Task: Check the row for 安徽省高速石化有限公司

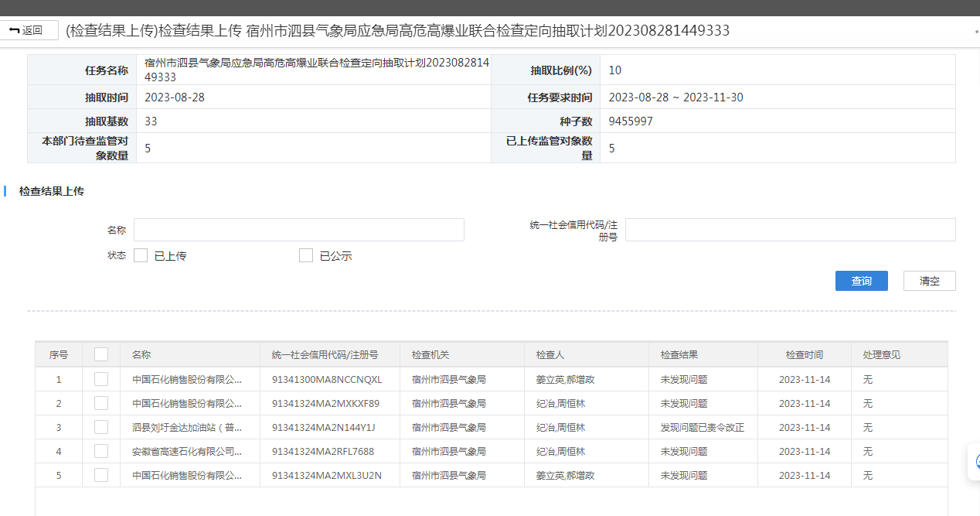Action: (101, 451)
